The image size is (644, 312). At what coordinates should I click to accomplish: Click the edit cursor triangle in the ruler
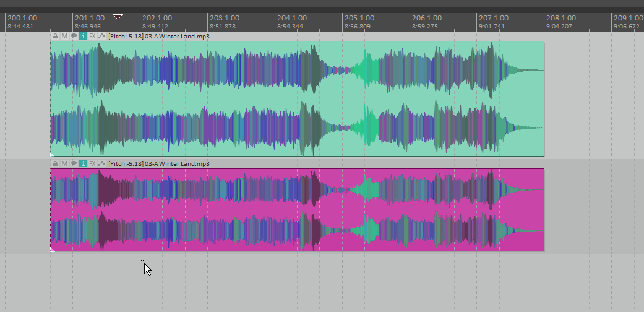[118, 17]
